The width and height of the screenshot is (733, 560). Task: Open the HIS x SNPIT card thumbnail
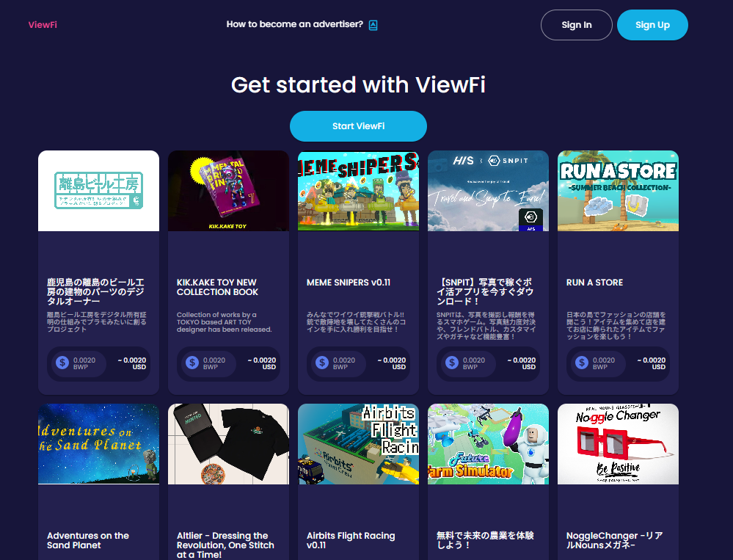489,191
